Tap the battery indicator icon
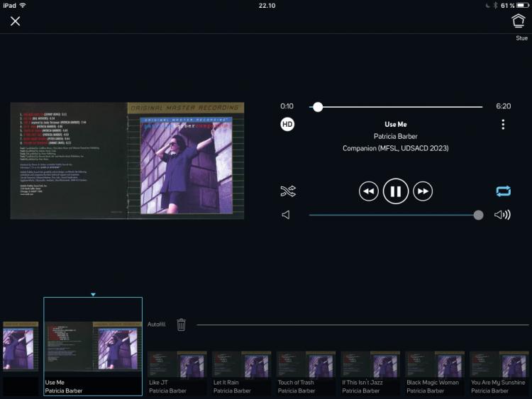532x399 pixels. click(523, 6)
